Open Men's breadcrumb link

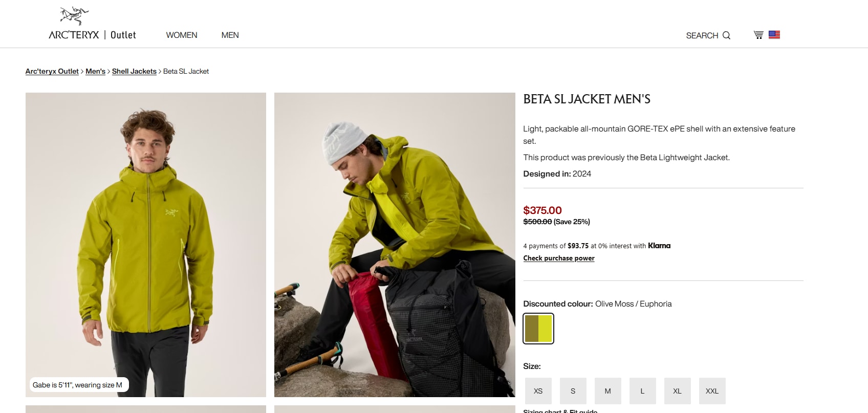click(x=95, y=72)
